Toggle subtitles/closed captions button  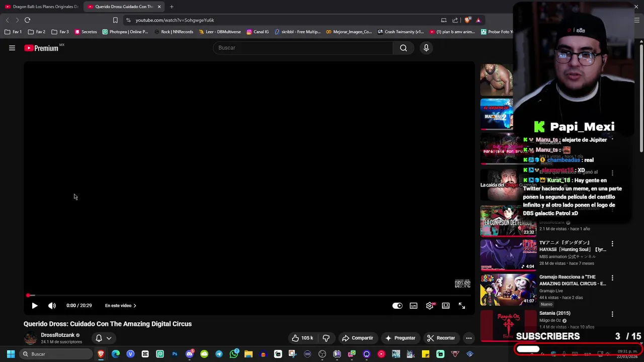click(x=414, y=306)
